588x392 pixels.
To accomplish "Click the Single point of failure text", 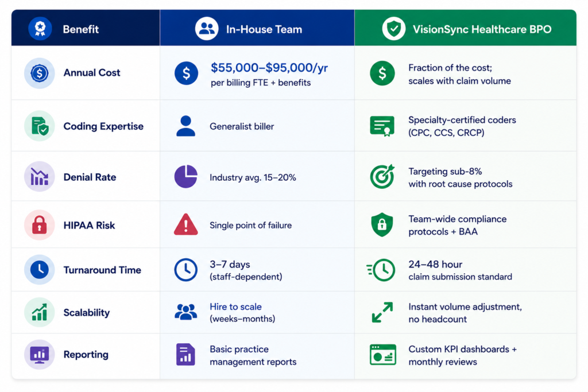I will (x=250, y=225).
